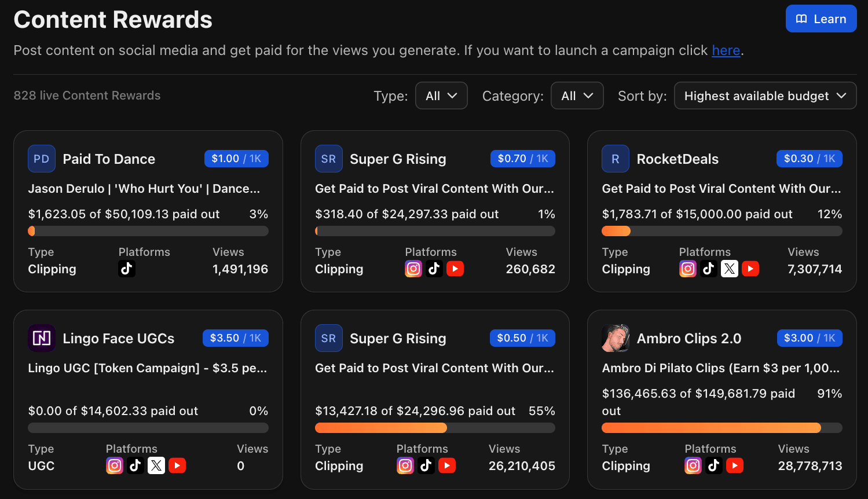Expand the Sort by Highest available budget dropdown
Viewport: 868px width, 499px height.
point(765,96)
